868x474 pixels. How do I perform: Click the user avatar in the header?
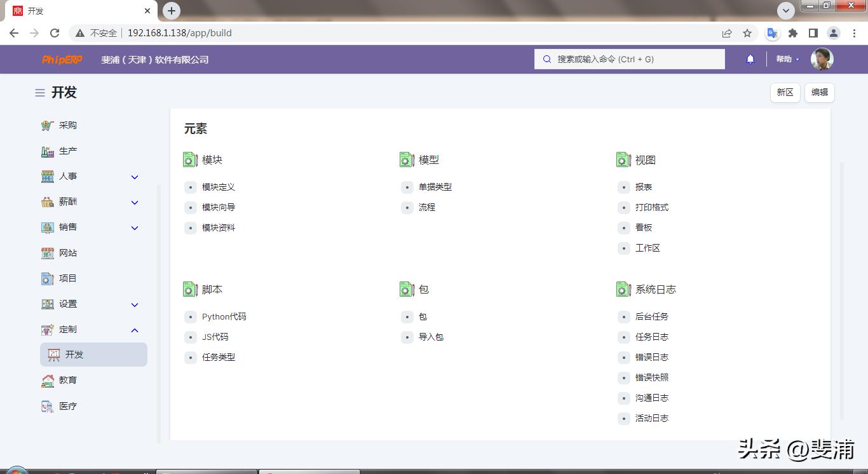822,58
